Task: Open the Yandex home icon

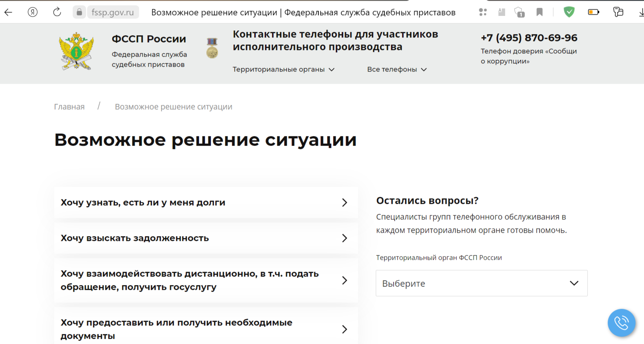Action: coord(33,12)
